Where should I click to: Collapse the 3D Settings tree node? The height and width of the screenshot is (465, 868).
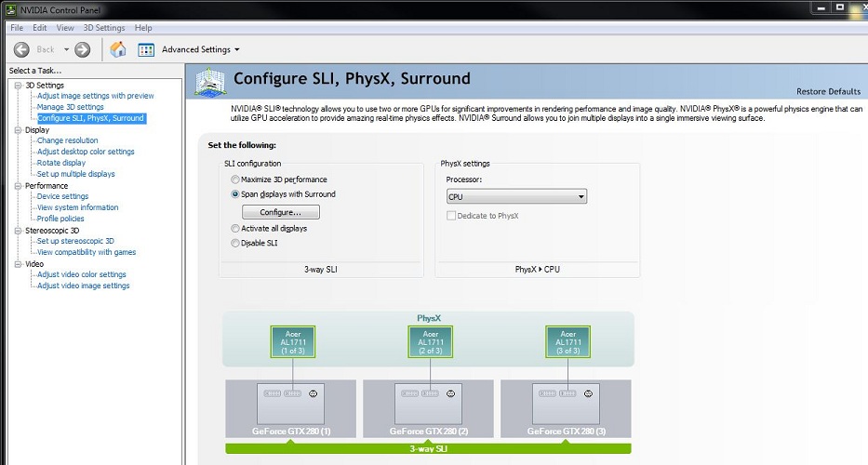[19, 86]
